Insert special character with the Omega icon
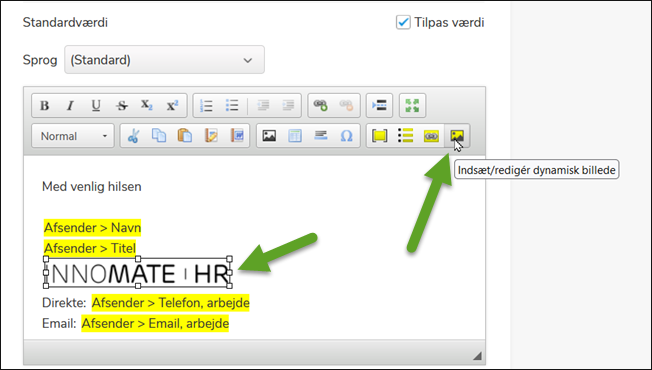The height and width of the screenshot is (370, 652). coord(346,136)
